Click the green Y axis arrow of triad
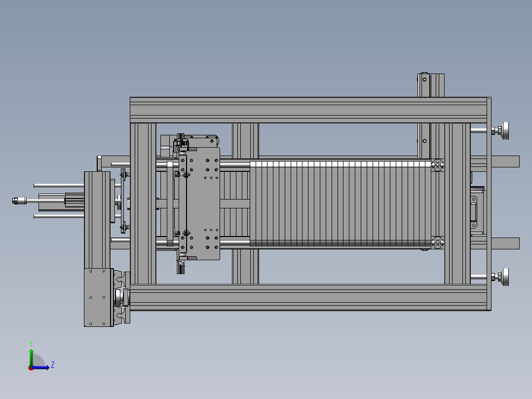The image size is (532, 399). (31, 356)
